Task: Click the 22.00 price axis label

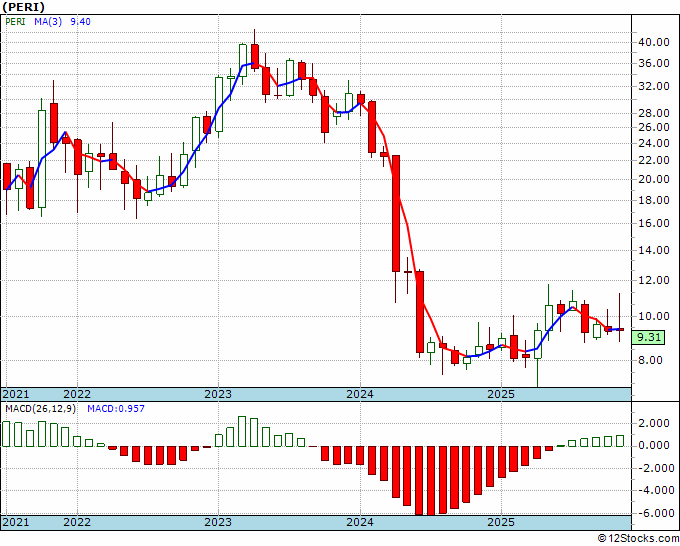Action: (x=654, y=160)
